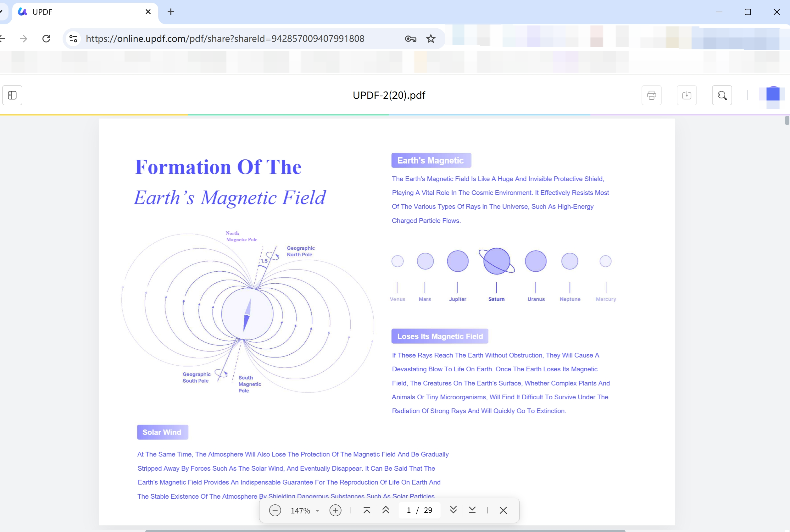Select the UPDF browser tab
Viewport: 790px width, 532px height.
click(85, 12)
